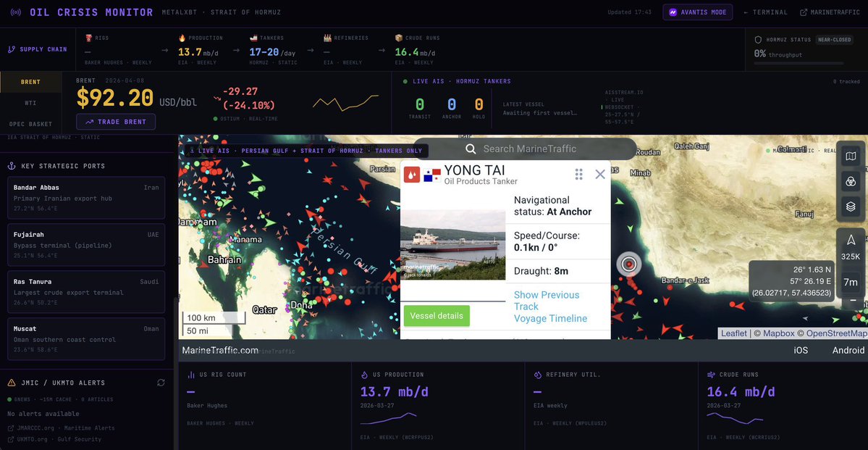Screen dimensions: 868x450
Task: Click the warning triangle icon beside JMIC/UKMTO Alerts
Action: 11,383
